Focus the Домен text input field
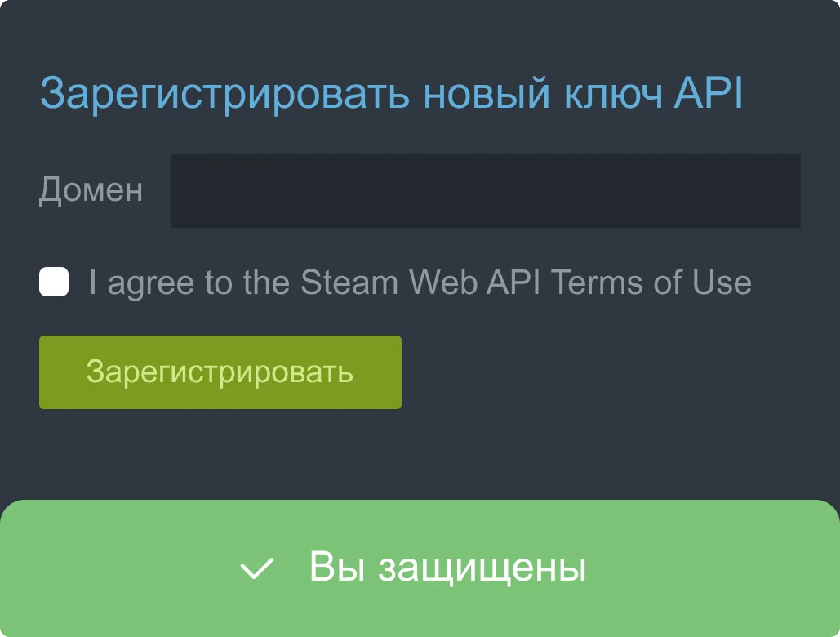Screen dimensions: 840x637 485,190
